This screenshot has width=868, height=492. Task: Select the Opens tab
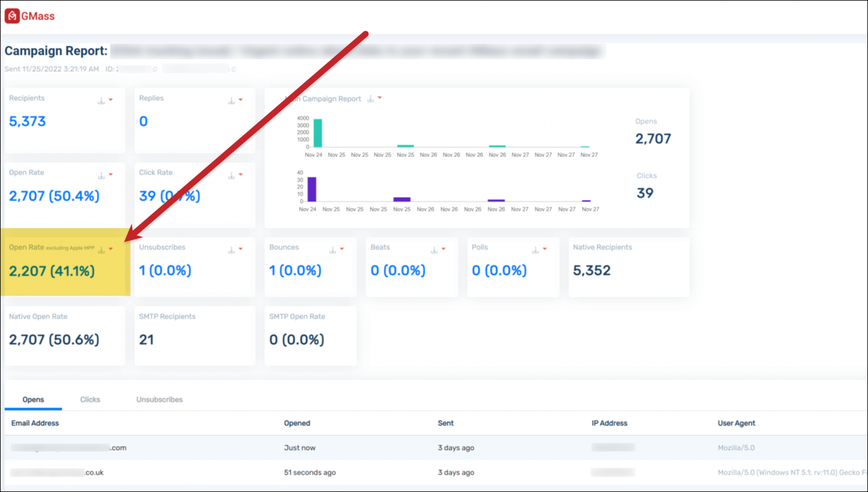pyautogui.click(x=33, y=399)
